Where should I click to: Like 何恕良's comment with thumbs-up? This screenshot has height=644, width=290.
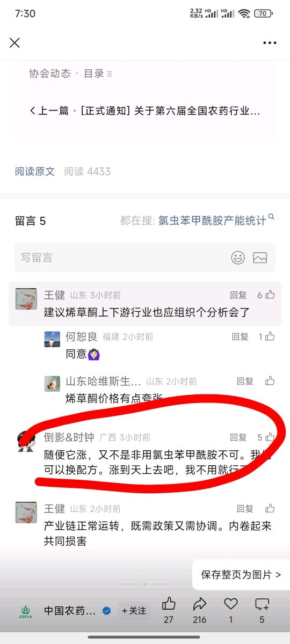pos(270,336)
